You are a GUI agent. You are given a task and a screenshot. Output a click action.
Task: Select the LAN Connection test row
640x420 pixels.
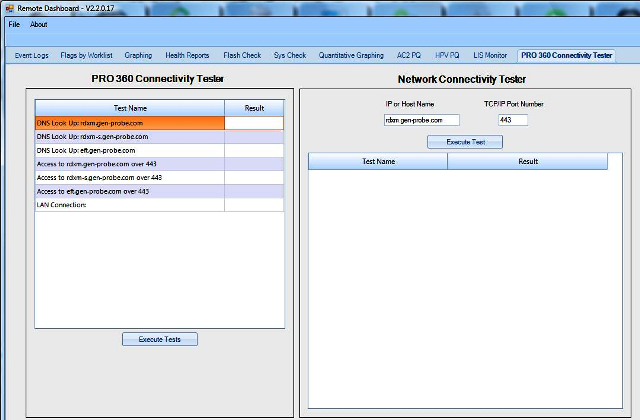coord(130,204)
